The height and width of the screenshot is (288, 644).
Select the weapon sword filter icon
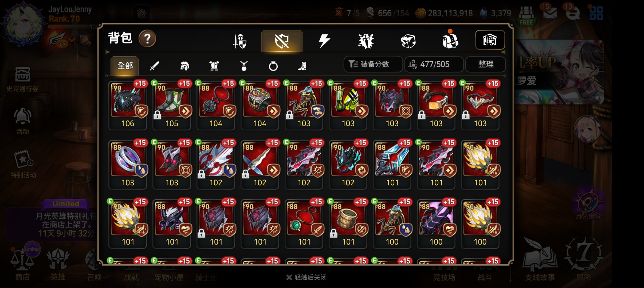tap(154, 66)
